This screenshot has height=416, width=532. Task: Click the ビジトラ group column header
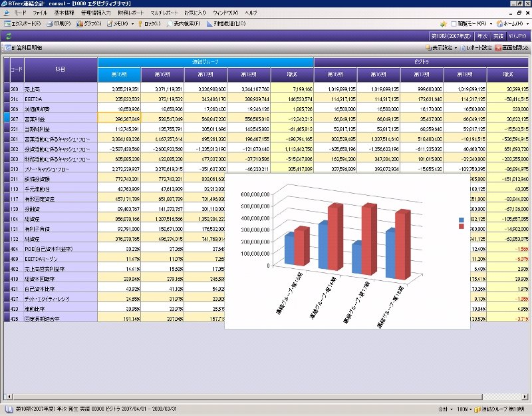tap(421, 62)
